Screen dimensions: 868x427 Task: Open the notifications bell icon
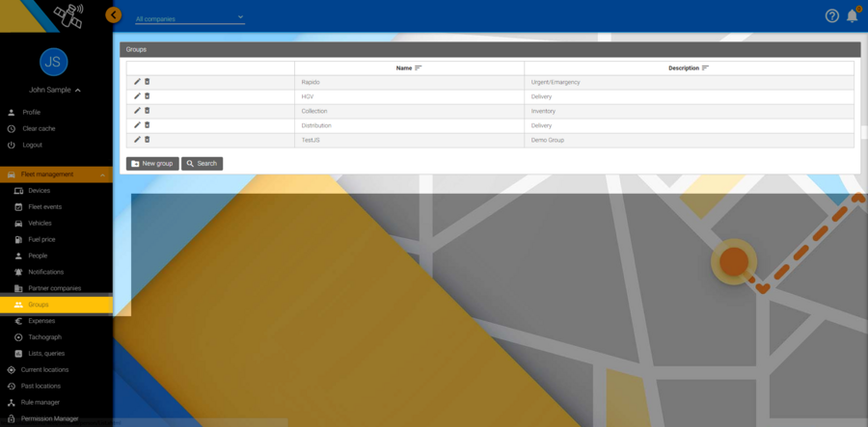(852, 16)
